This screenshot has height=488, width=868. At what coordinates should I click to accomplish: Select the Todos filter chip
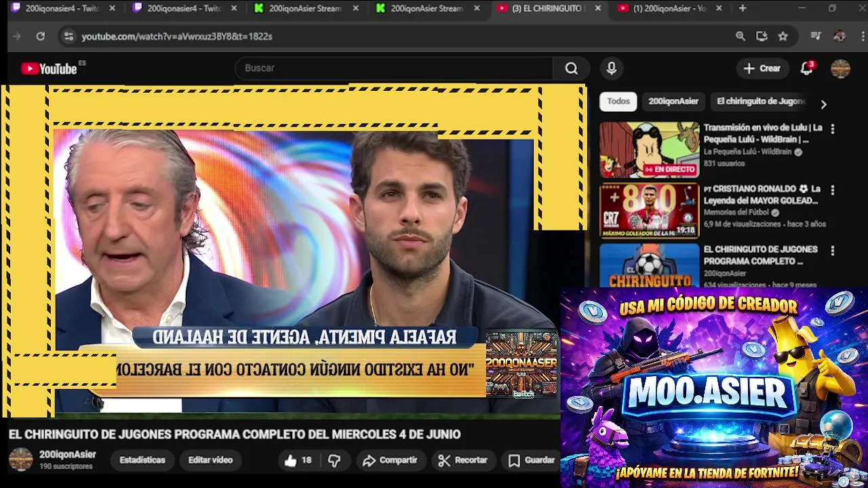coord(618,101)
